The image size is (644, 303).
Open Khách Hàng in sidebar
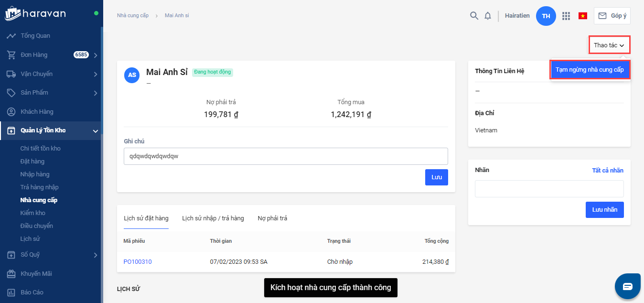[x=37, y=111]
